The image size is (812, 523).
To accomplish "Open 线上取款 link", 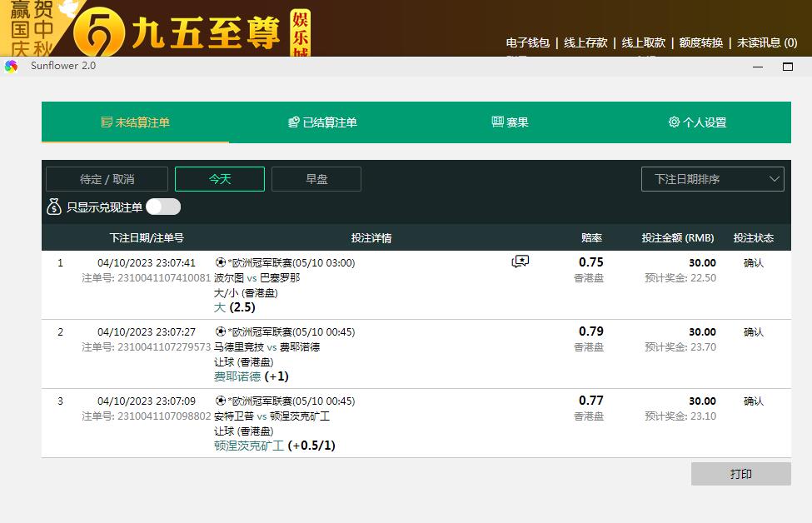I will [644, 42].
